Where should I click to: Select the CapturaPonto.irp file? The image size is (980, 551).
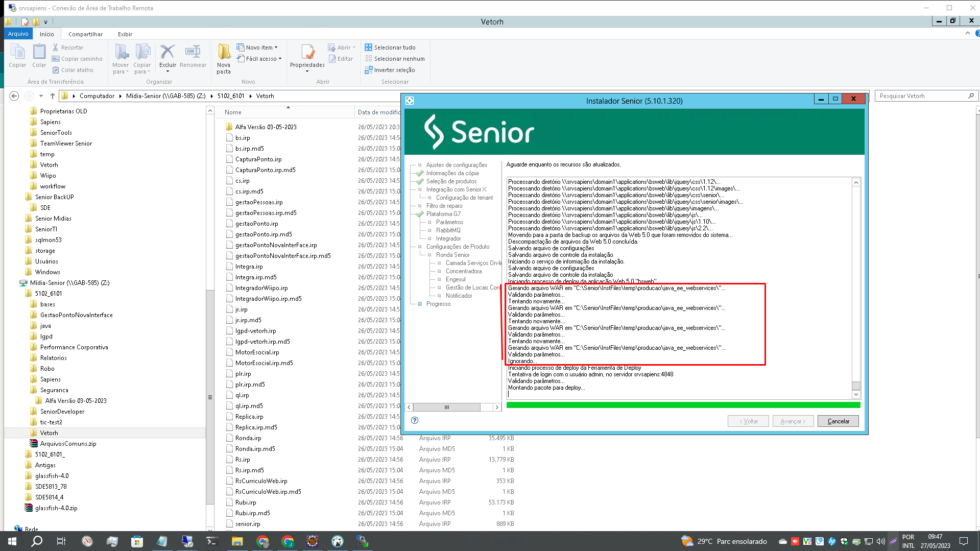(x=258, y=159)
